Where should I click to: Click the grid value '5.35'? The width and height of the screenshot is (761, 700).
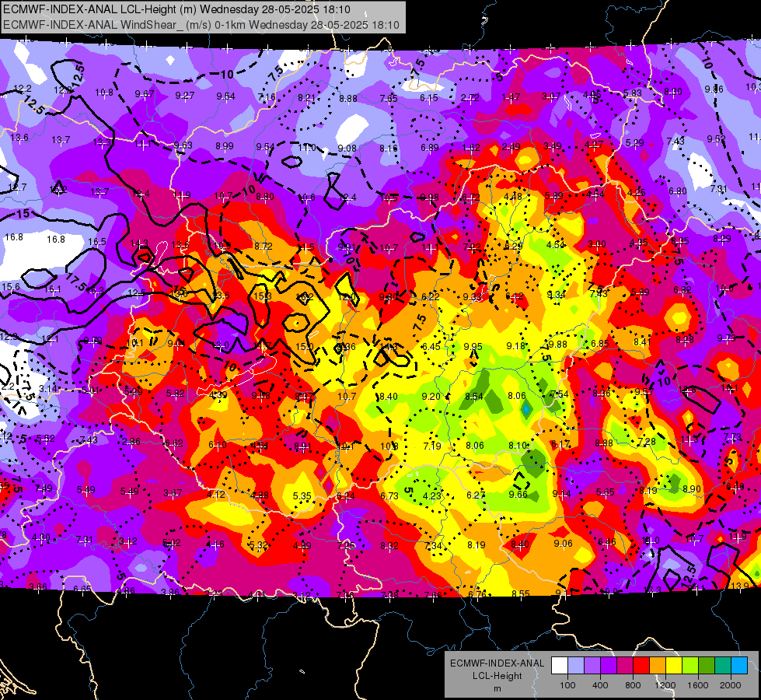302,496
